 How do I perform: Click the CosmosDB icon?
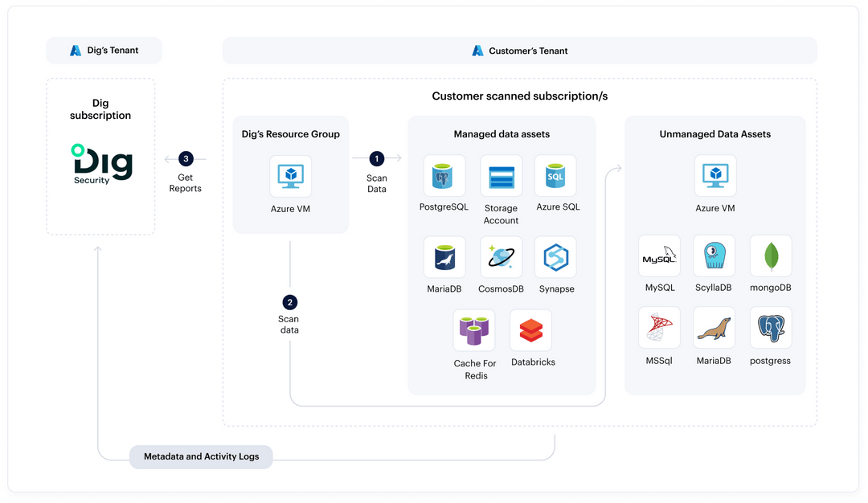point(501,257)
